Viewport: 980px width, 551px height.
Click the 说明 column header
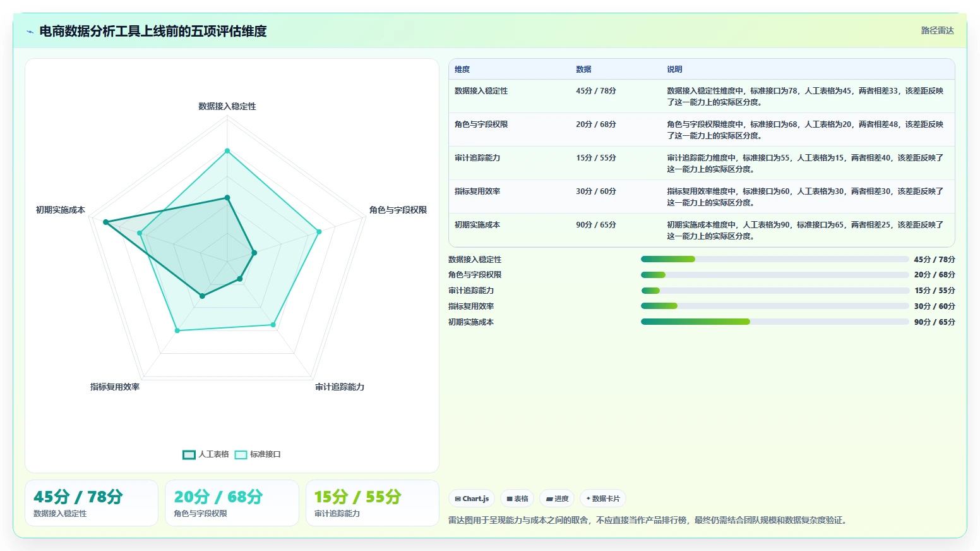[x=674, y=70]
